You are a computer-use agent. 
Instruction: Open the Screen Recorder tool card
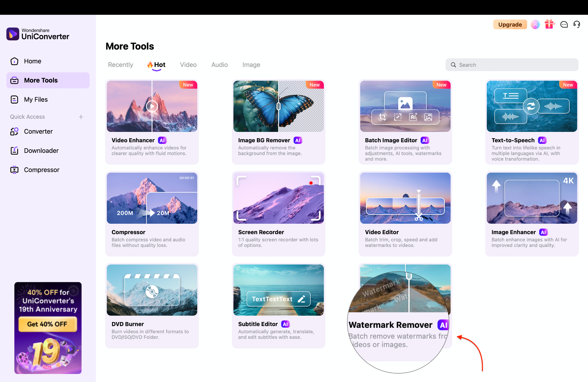pyautogui.click(x=278, y=213)
